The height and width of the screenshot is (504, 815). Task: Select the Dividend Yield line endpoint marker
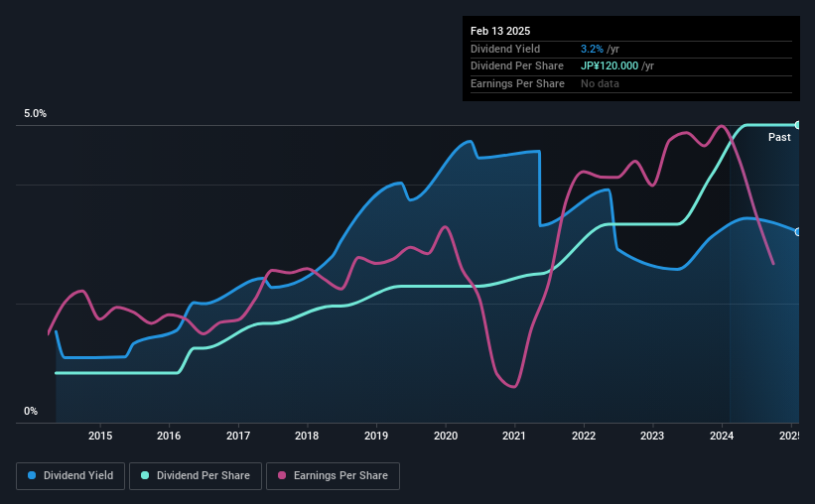[798, 232]
